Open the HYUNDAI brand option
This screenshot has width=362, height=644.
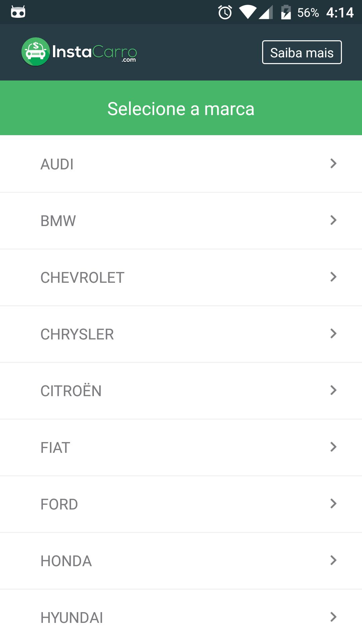click(x=72, y=618)
